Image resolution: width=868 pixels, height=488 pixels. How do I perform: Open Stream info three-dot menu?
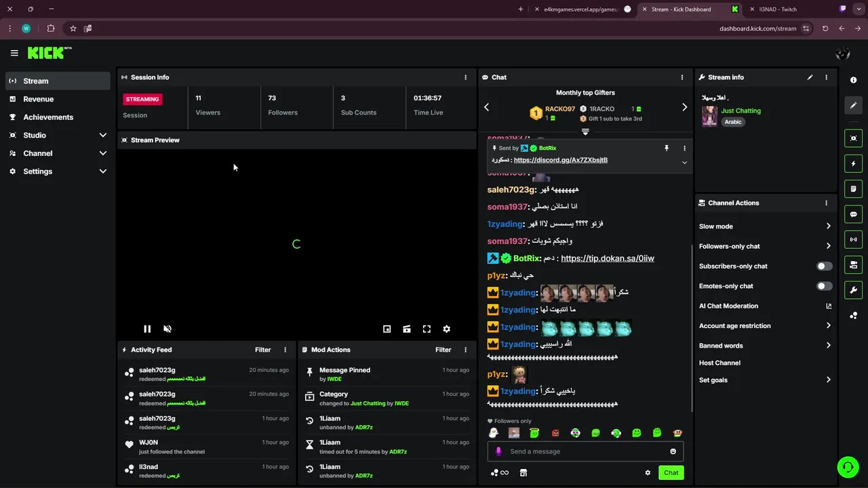point(826,77)
